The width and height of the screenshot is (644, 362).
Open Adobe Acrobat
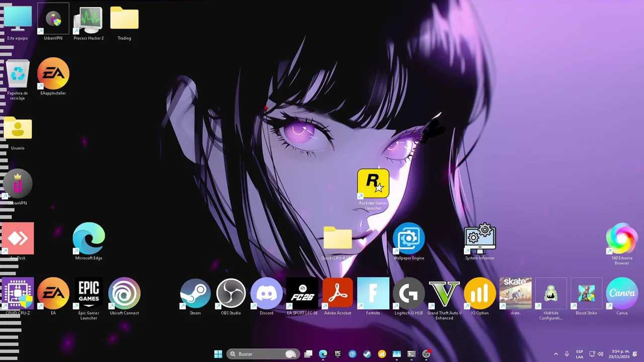(338, 297)
